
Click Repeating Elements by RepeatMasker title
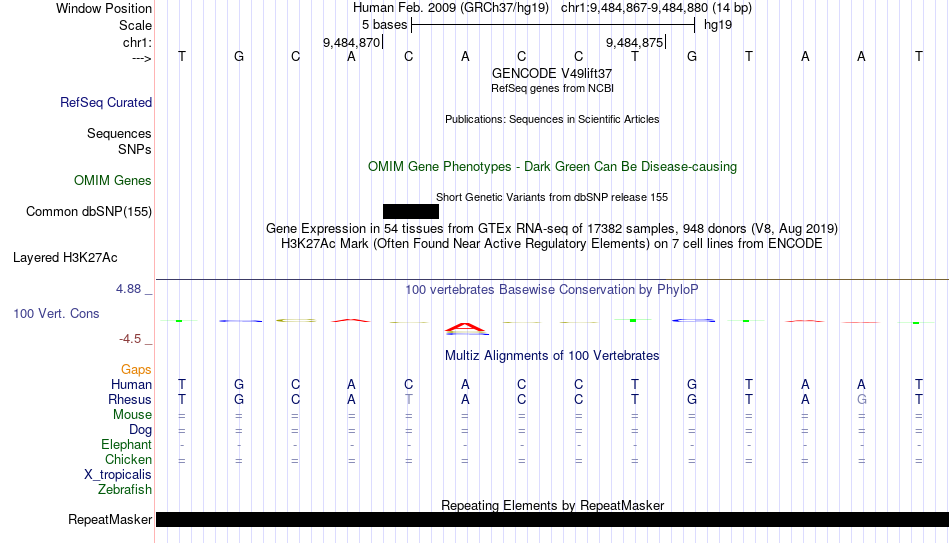click(552, 505)
